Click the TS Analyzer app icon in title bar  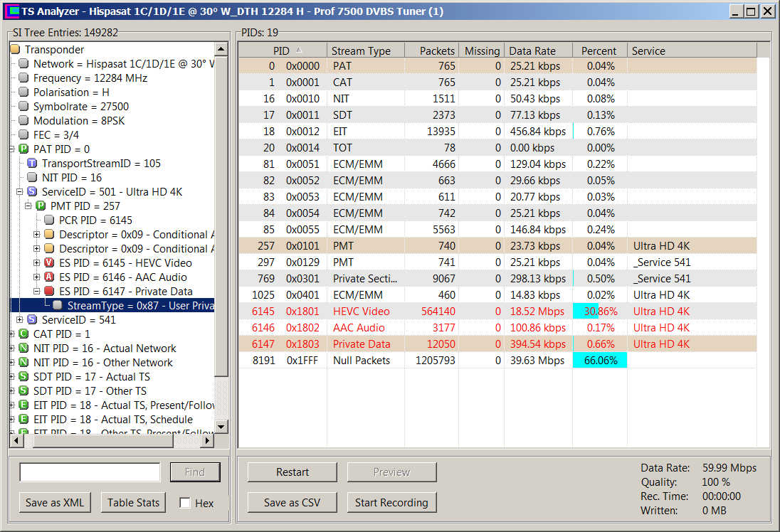click(x=11, y=11)
